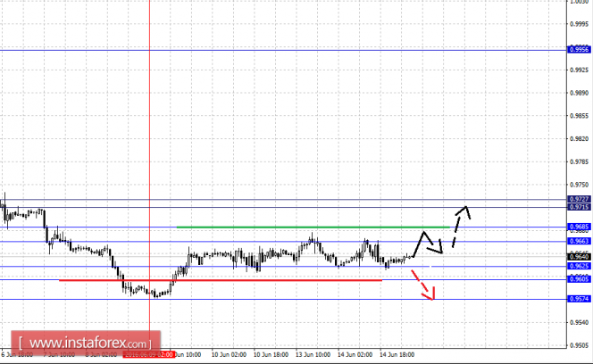Click the 0.9625 price level label

579,266
